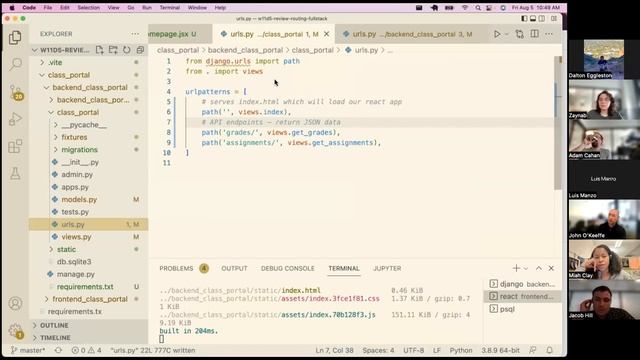Select the django terminal session
This screenshot has width=640, height=360.
click(522, 284)
